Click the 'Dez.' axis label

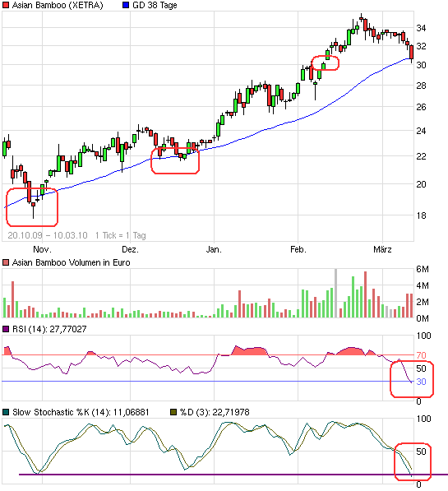click(x=130, y=249)
